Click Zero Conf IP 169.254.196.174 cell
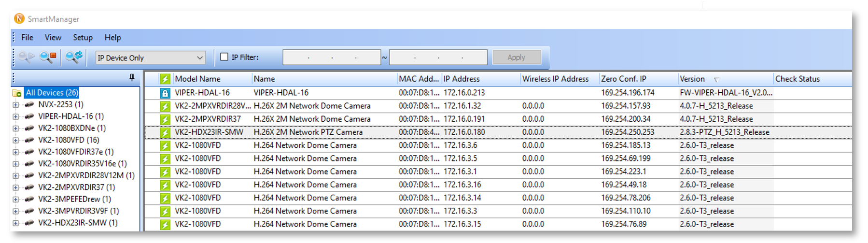The height and width of the screenshot is (243, 868). tap(628, 93)
